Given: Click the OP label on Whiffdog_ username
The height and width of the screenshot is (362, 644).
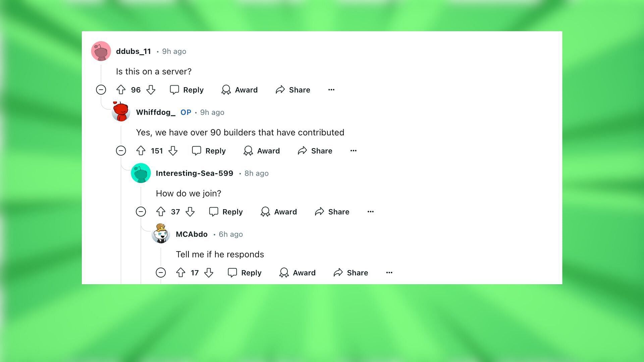Looking at the screenshot, I should pos(186,112).
